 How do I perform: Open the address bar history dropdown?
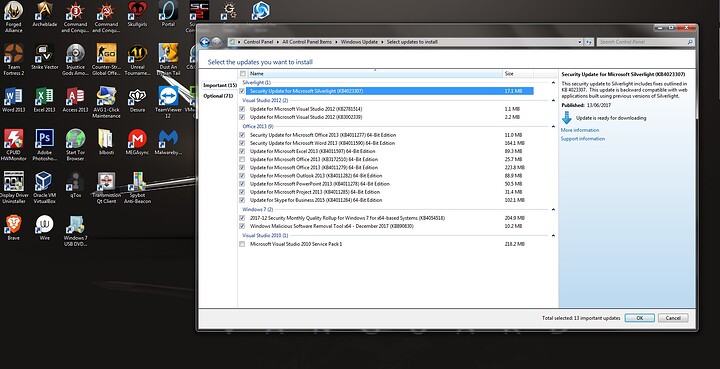point(579,42)
